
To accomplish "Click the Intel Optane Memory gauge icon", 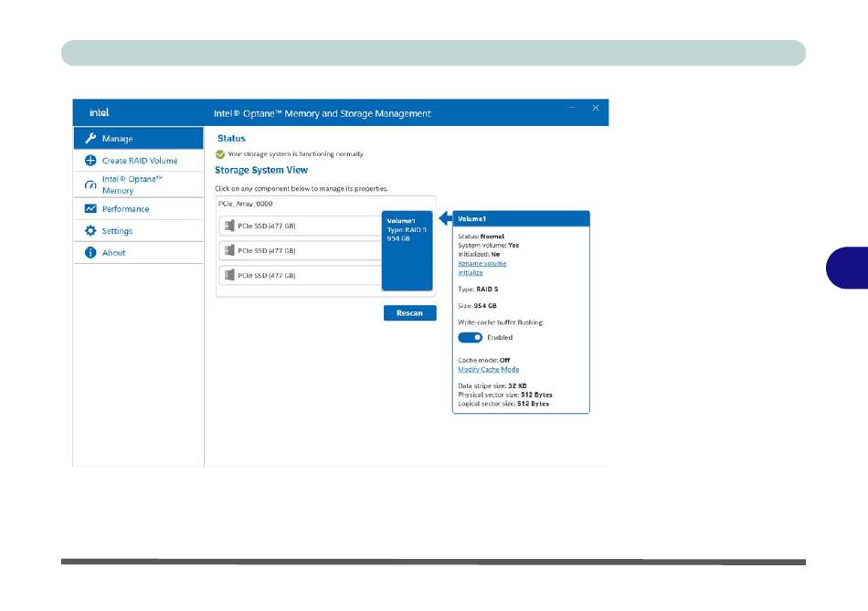I will click(x=90, y=184).
